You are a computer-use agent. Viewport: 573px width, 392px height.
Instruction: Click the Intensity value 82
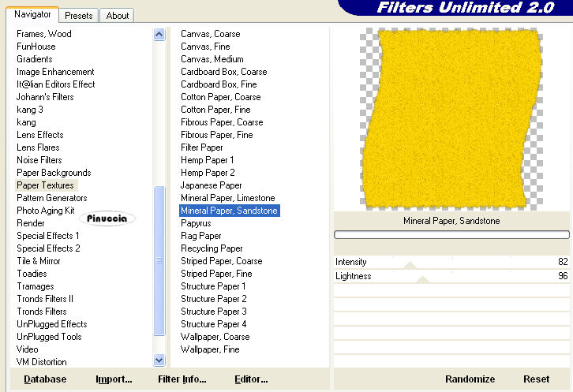pos(563,262)
